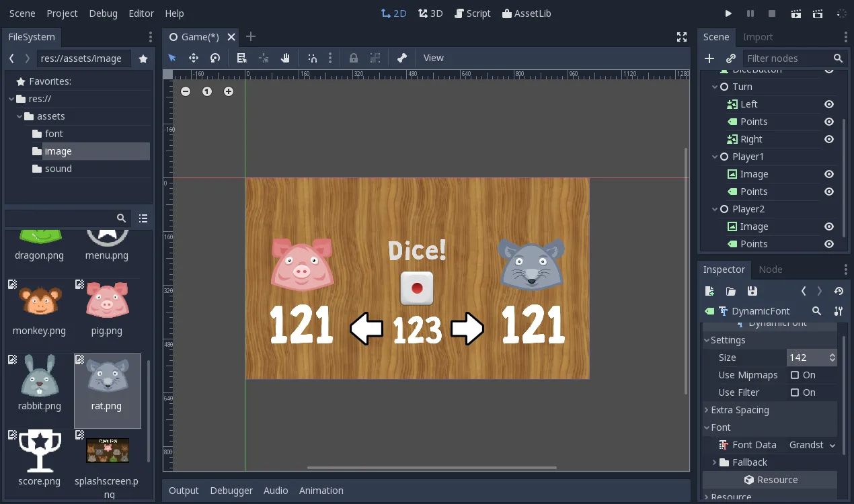Image resolution: width=854 pixels, height=504 pixels.
Task: Zoom in the viewport with plus
Action: pos(229,91)
